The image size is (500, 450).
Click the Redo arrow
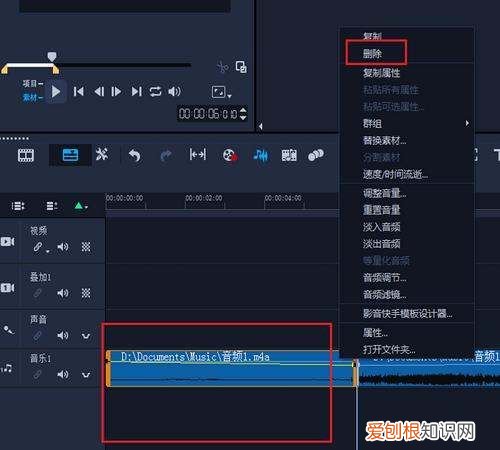point(166,156)
